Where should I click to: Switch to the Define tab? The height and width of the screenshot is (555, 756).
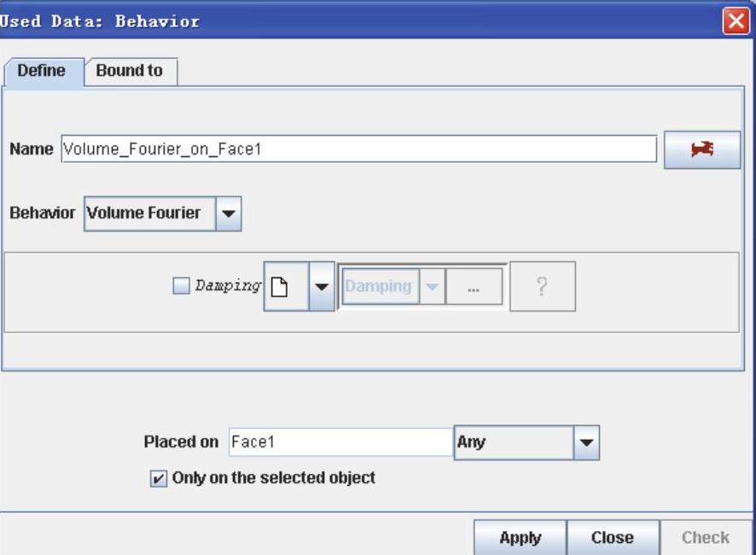[x=42, y=71]
